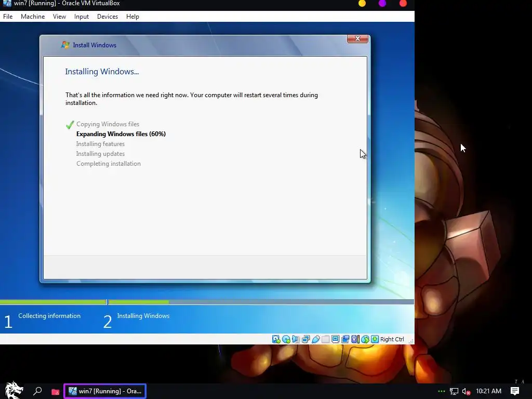Click the recording status icon
The width and height of the screenshot is (532, 399).
point(345,339)
